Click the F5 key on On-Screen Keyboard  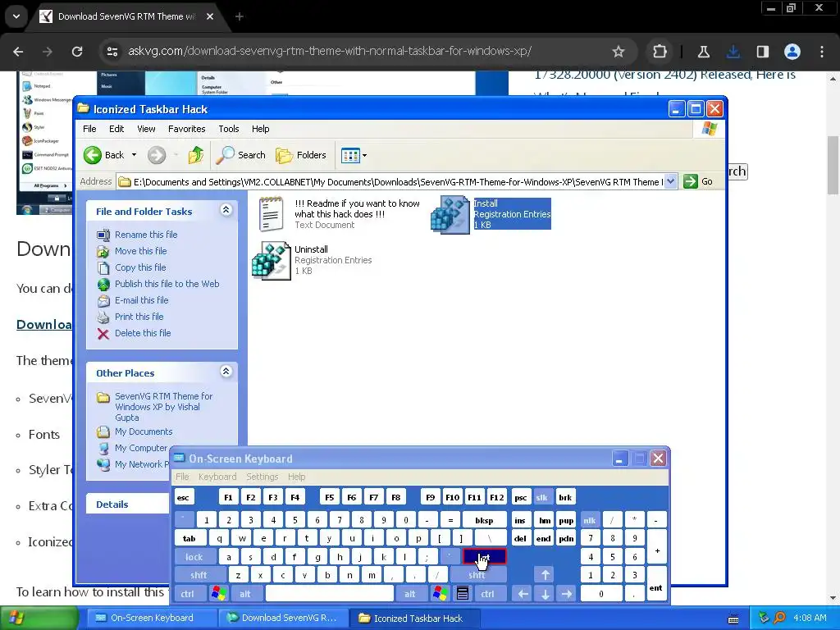tap(330, 498)
